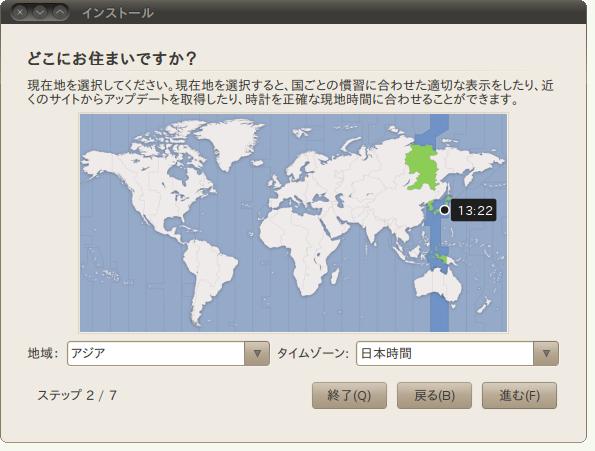Viewport: 595px width, 451px height.
Task: Click Australia on the timezone map
Action: 439,285
